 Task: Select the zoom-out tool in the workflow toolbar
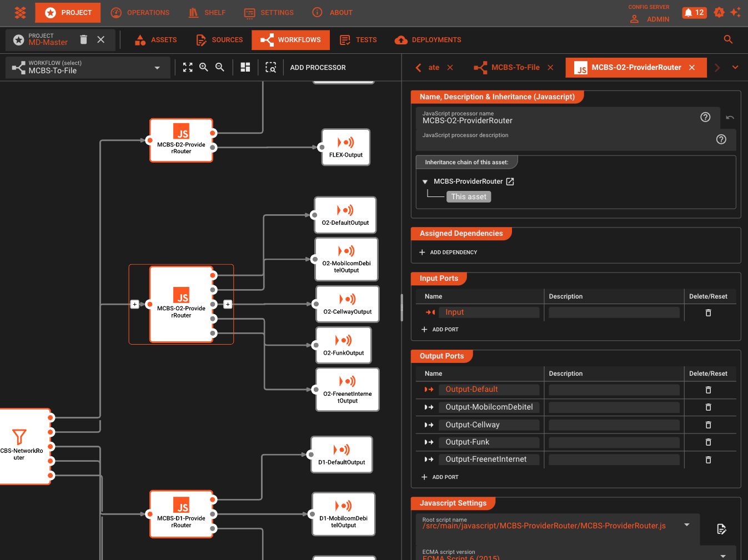[x=220, y=67]
